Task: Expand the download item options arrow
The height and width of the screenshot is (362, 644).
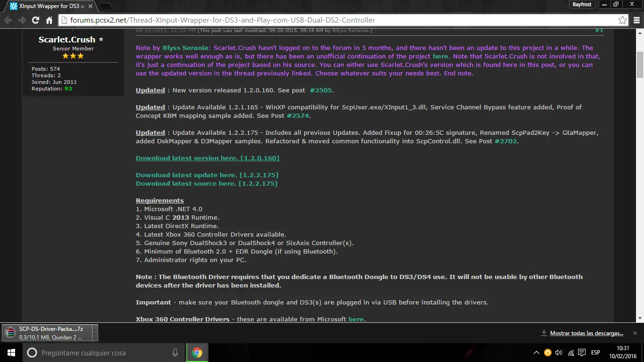Action: pyautogui.click(x=95, y=333)
